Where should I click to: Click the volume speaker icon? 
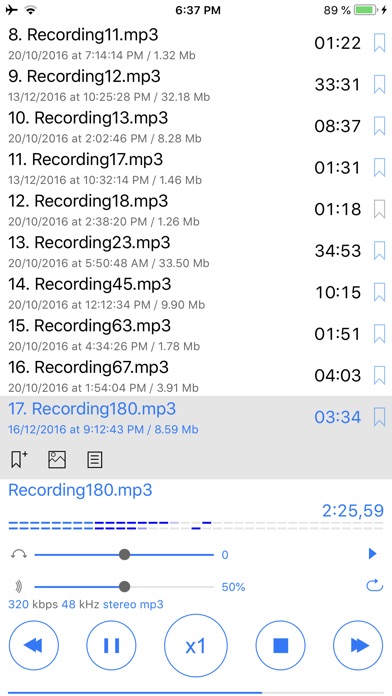pos(19,587)
